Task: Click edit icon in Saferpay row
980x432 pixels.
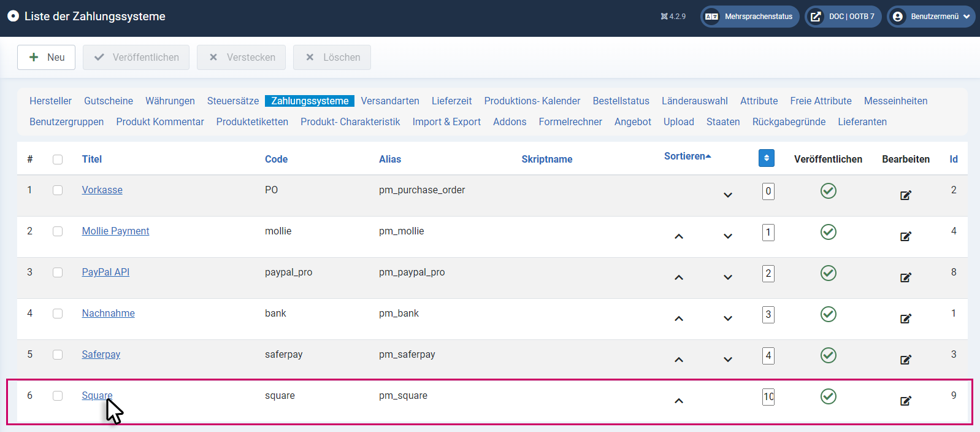Action: (906, 360)
